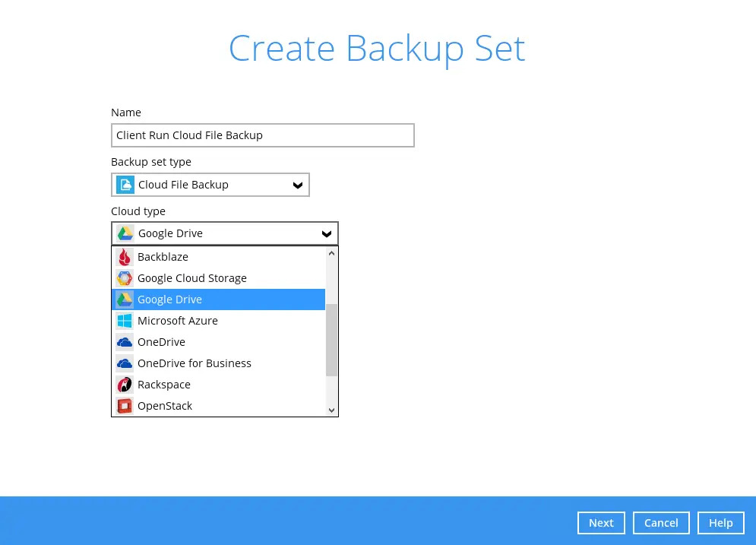Select the Microsoft Azure window icon
Screen dimensions: 756x545
(125, 320)
